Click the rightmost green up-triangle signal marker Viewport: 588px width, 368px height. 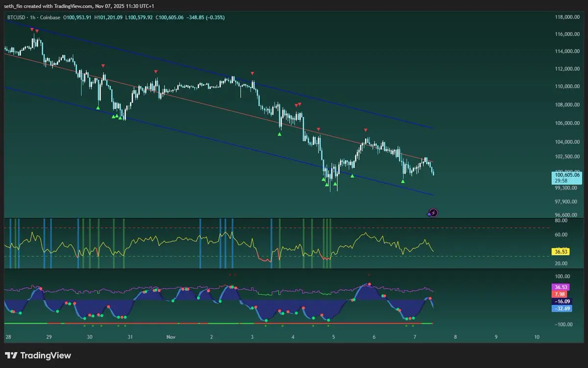pos(403,181)
